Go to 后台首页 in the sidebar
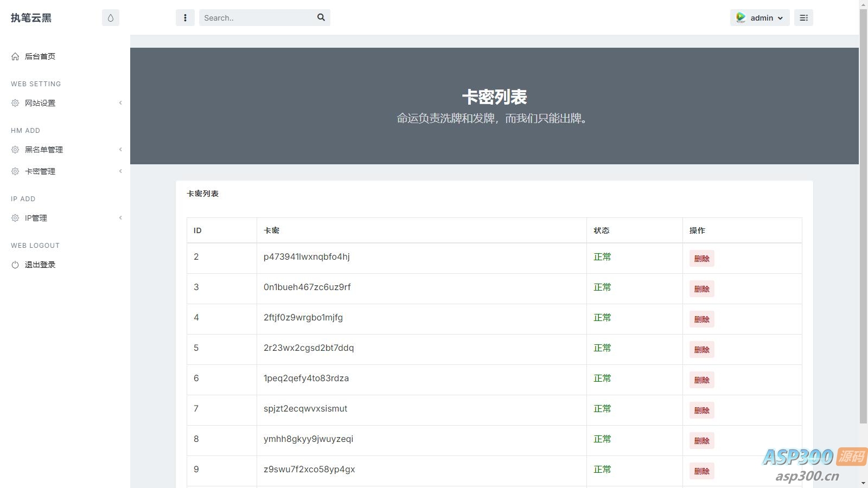Screen dimensions: 868x488 (40, 56)
